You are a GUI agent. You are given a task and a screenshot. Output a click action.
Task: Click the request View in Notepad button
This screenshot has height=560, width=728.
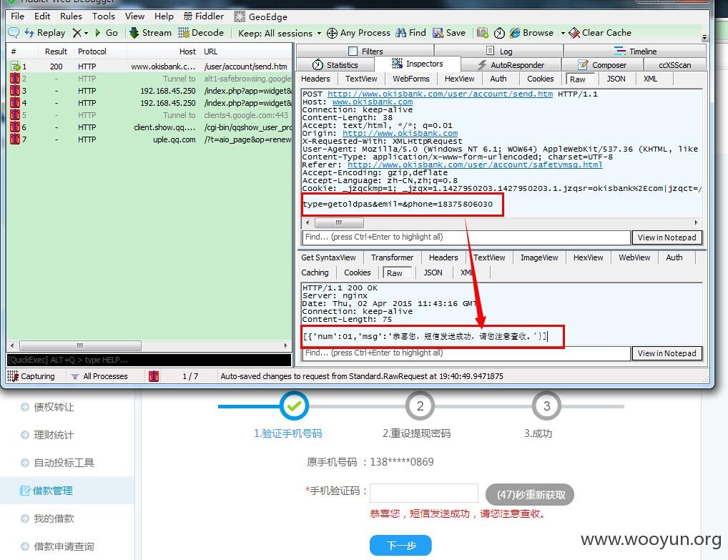coord(666,237)
